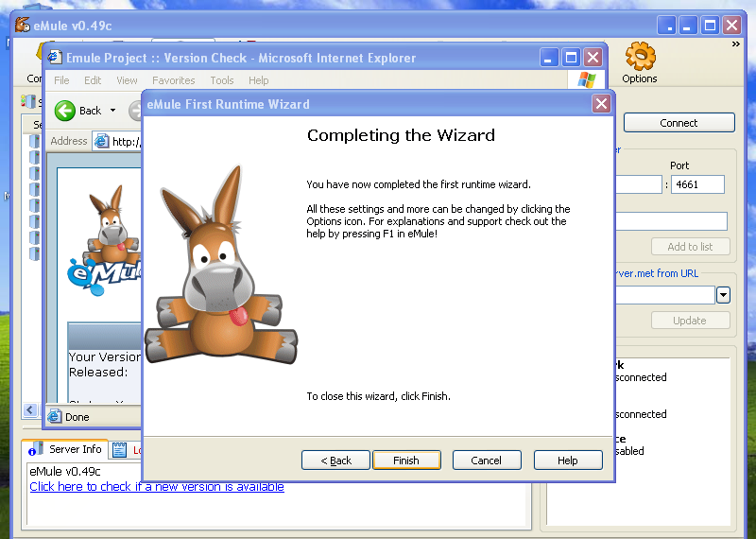Screen dimensions: 756x539
Task: Click the Connect button in eMule
Action: pos(679,123)
